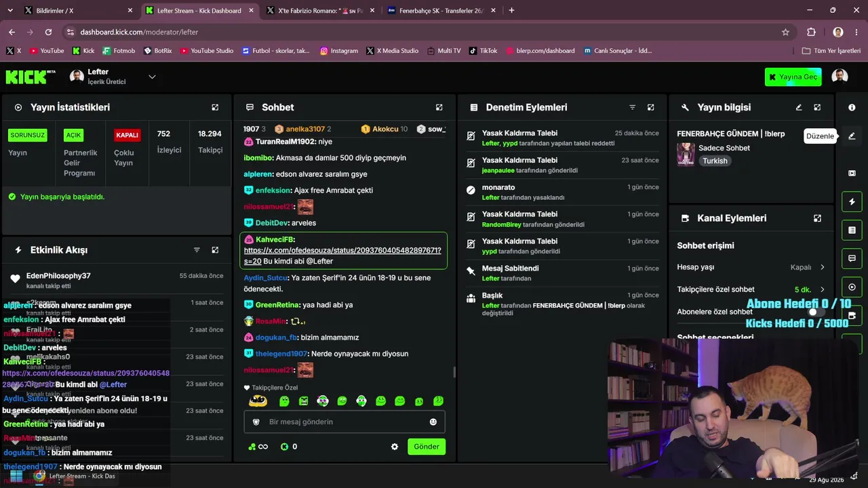Click the monarato ban entry
This screenshot has width=868, height=488.
pos(562,192)
